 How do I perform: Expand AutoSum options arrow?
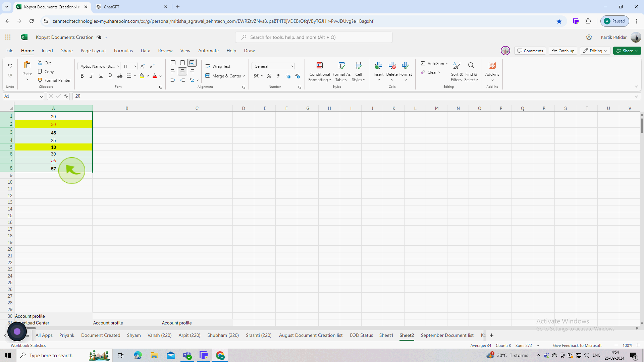click(x=447, y=63)
